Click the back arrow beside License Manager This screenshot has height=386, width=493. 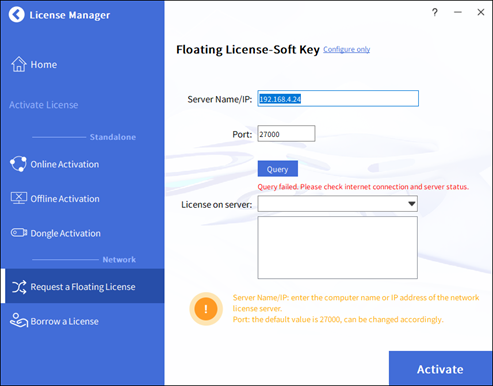click(x=17, y=15)
